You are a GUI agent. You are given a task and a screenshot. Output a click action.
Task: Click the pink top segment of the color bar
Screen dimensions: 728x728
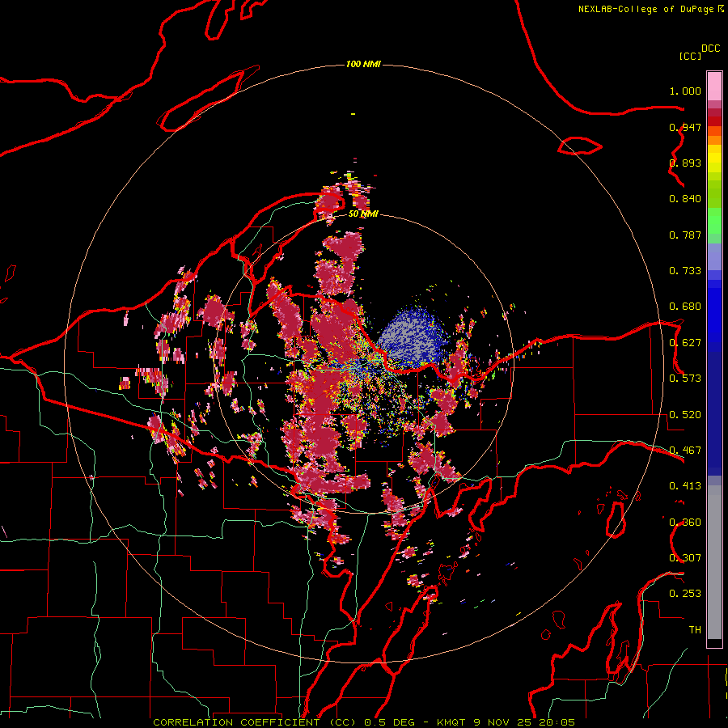tap(714, 86)
